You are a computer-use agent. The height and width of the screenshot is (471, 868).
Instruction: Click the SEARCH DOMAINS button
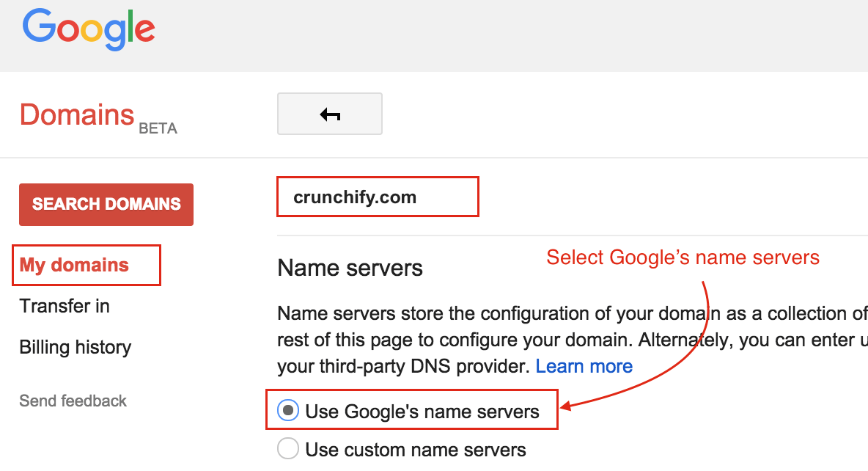click(x=106, y=205)
